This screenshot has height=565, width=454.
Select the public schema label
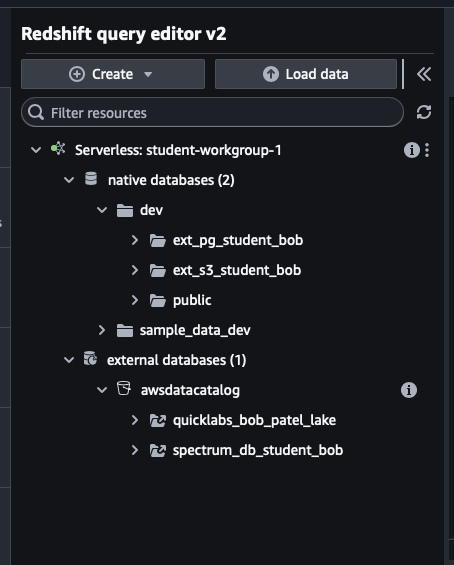point(192,301)
